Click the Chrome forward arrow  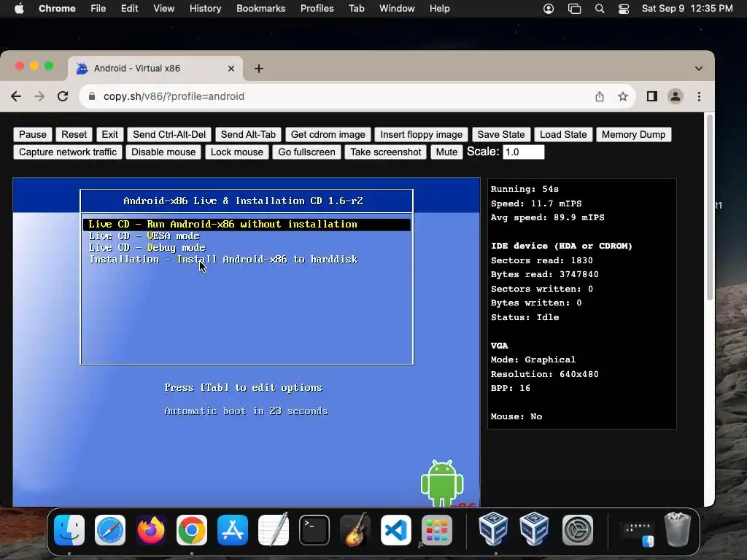coord(39,96)
